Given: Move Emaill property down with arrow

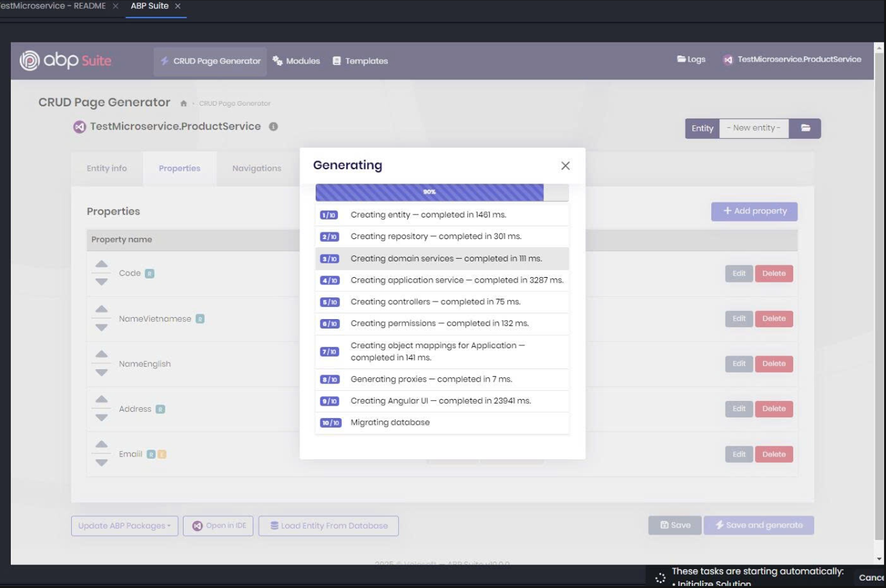Looking at the screenshot, I should pyautogui.click(x=101, y=463).
